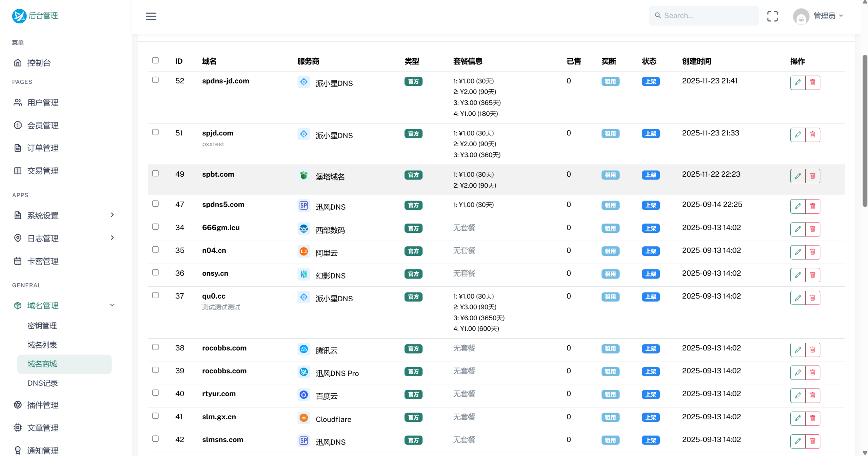Check the select-all checkbox in the table header
Image resolution: width=868 pixels, height=456 pixels.
(156, 60)
